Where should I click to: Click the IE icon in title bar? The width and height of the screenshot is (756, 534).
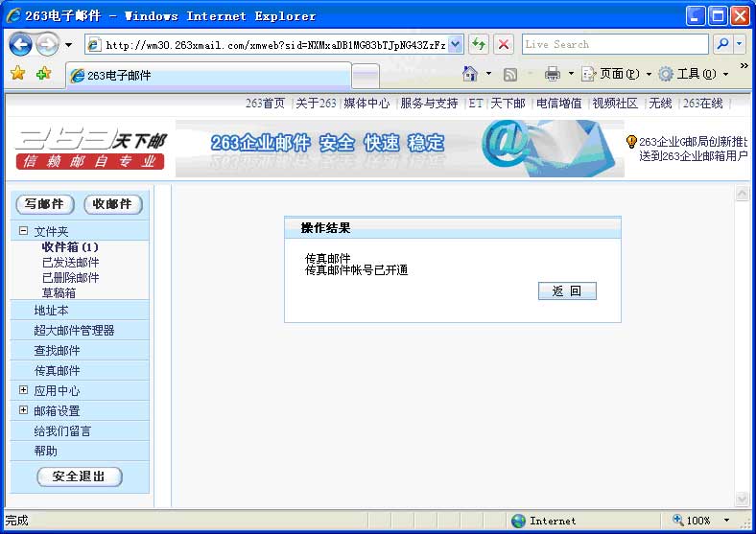point(13,15)
